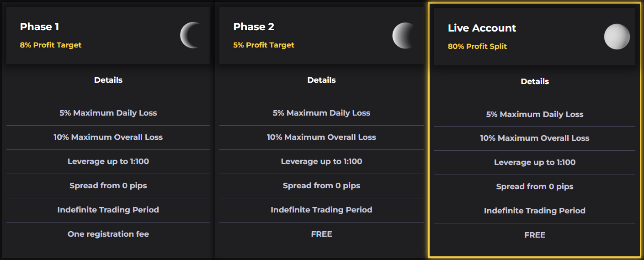The width and height of the screenshot is (644, 260).
Task: Click the FREE row in Live Account
Action: (x=535, y=235)
